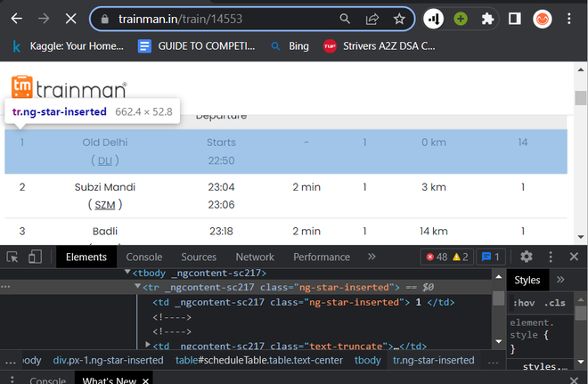Click the 14 km distance cell
The height and width of the screenshot is (384, 588).
pos(434,232)
